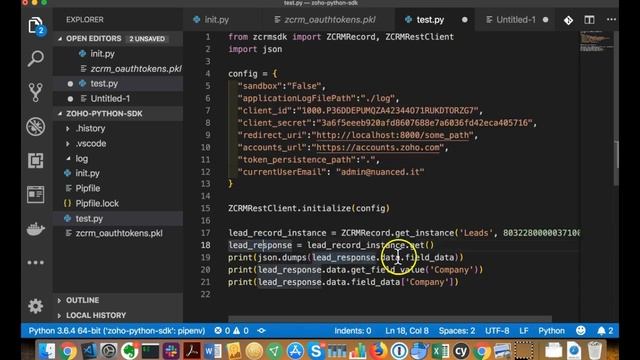Screen dimensions: 640x360
Task: Change Python language mode in status bar
Action: 551,331
